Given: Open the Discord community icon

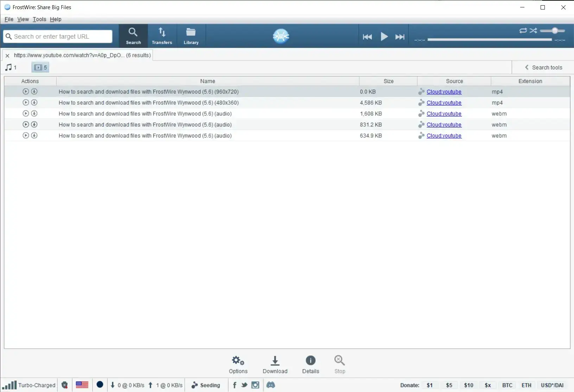Looking at the screenshot, I should [271, 385].
